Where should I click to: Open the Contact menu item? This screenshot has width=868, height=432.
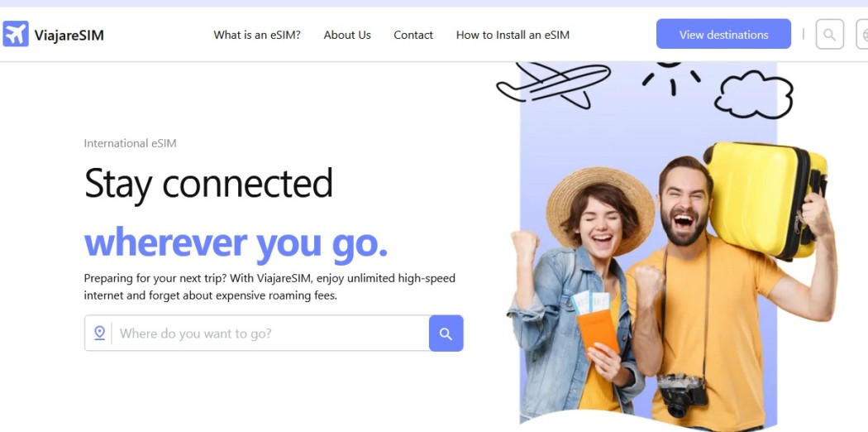point(413,35)
